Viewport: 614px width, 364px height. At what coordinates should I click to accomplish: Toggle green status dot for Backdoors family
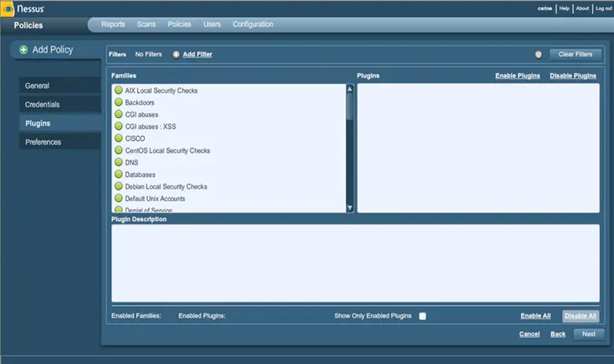119,102
